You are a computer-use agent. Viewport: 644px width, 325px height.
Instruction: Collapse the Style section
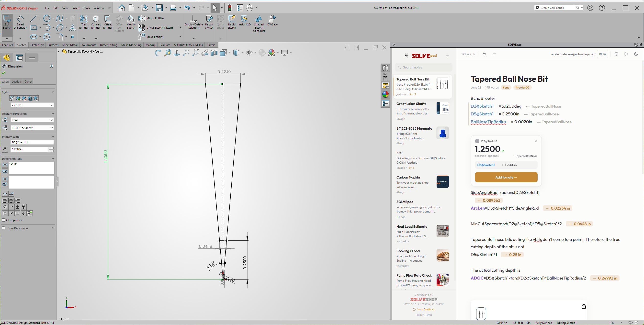[53, 92]
